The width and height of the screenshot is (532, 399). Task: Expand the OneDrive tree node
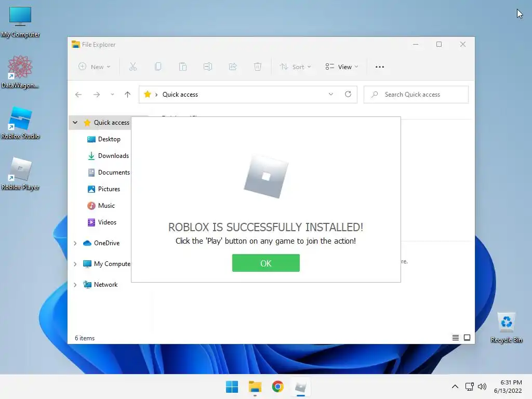75,243
